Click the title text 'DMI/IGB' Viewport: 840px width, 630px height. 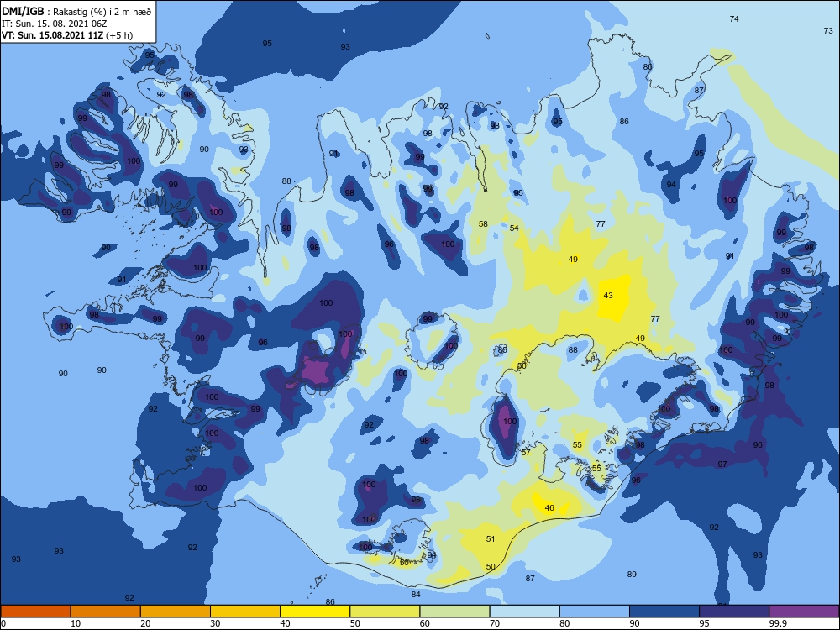[23, 12]
